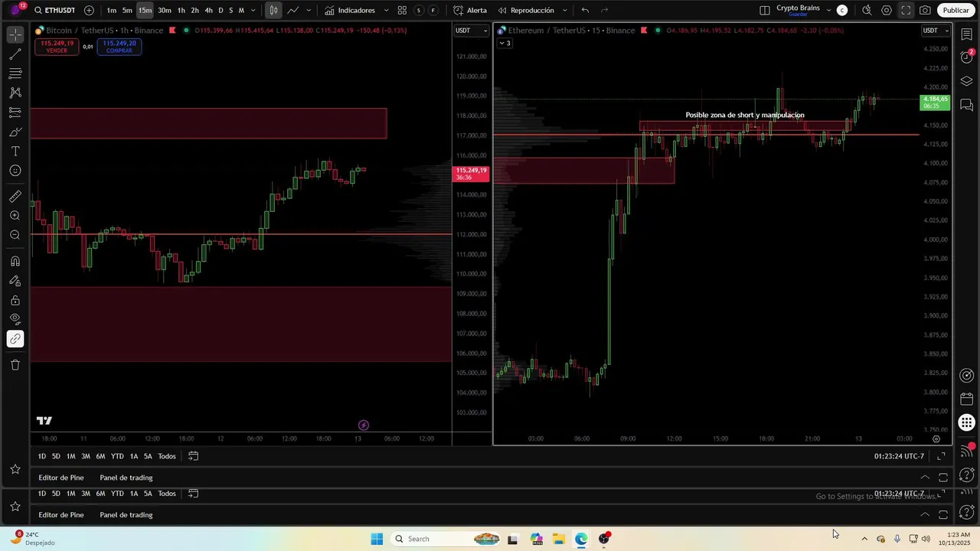The image size is (980, 551).
Task: Expand the Crypto Brains layout dropdown
Action: click(x=829, y=10)
